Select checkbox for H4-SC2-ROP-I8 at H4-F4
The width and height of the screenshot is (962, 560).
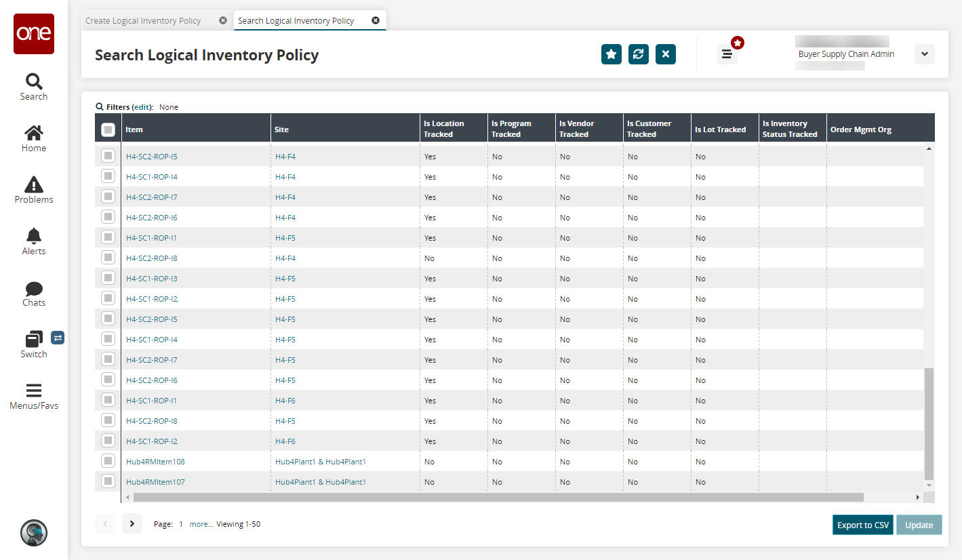pos(108,258)
